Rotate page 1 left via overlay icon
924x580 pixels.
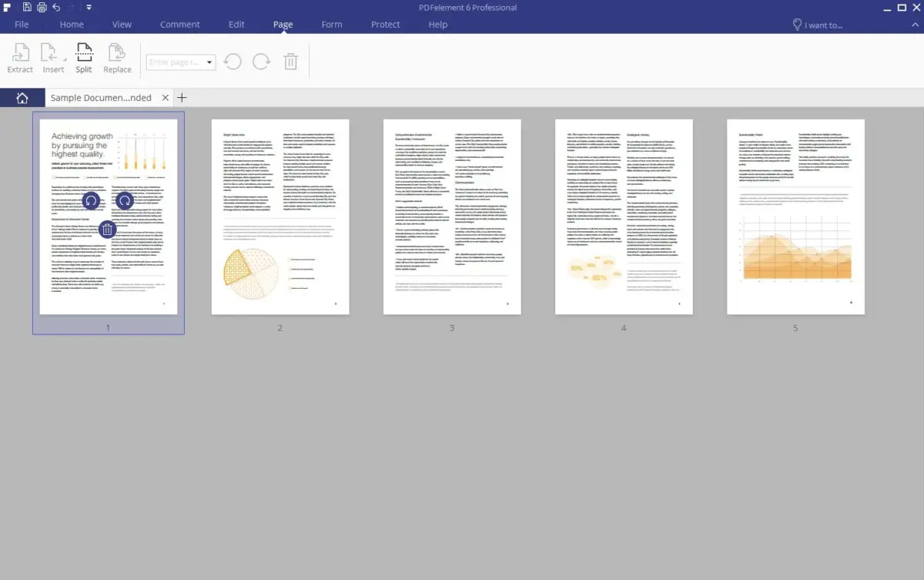coord(90,201)
